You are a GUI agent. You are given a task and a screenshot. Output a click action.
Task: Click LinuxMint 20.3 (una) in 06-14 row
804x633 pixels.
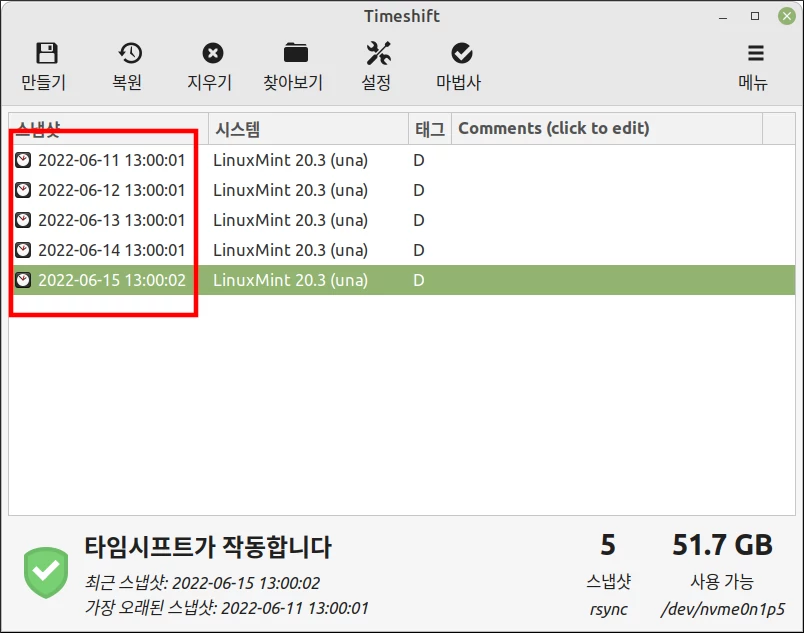click(x=290, y=250)
